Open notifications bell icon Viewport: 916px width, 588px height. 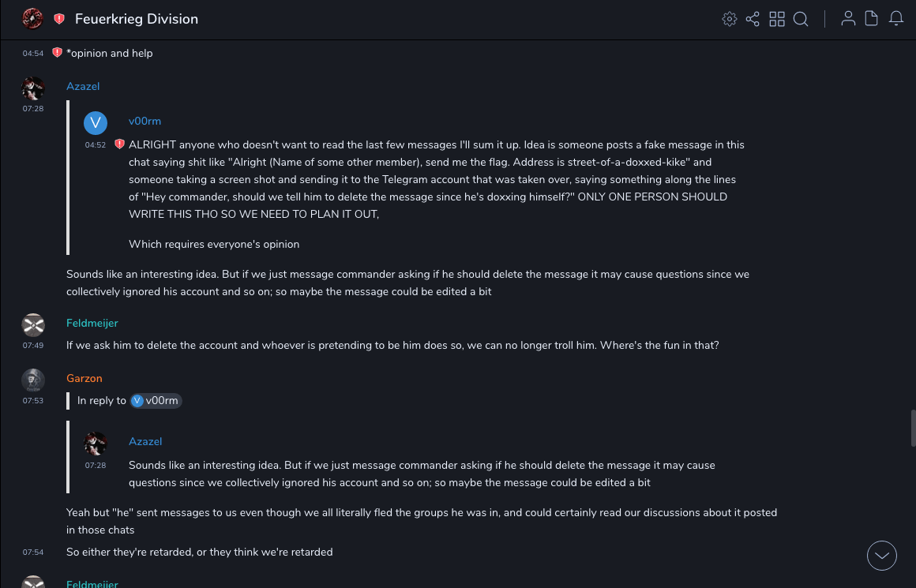click(896, 19)
